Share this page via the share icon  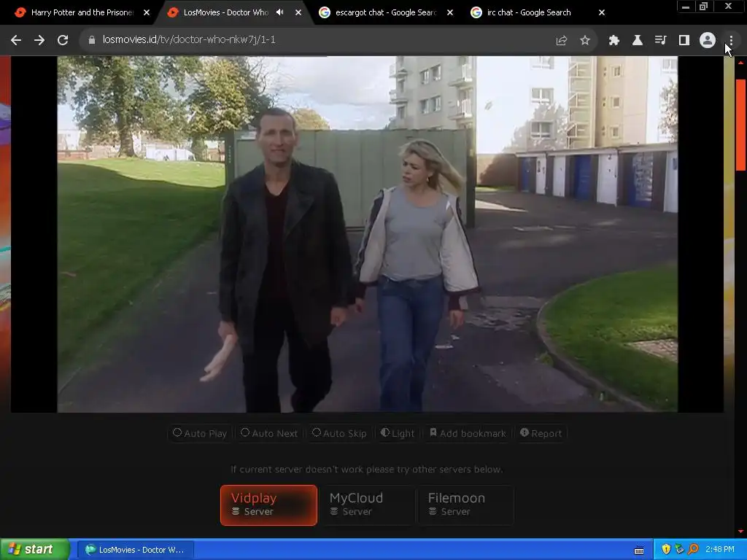[561, 41]
